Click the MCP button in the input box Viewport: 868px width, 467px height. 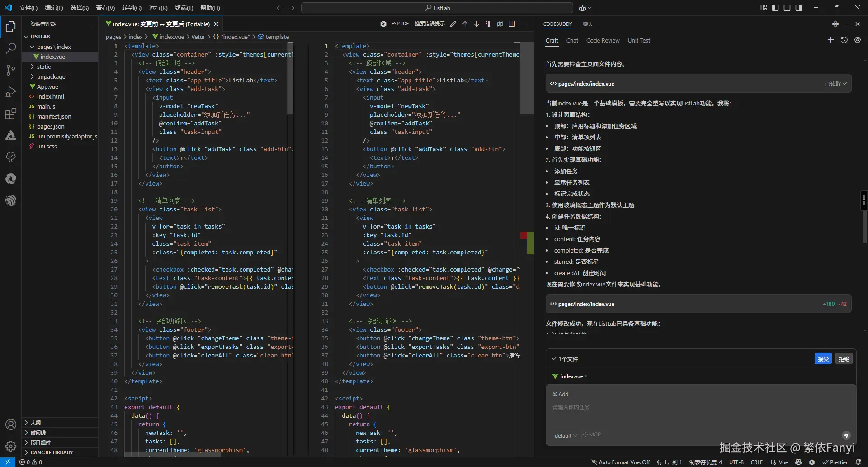[592, 434]
